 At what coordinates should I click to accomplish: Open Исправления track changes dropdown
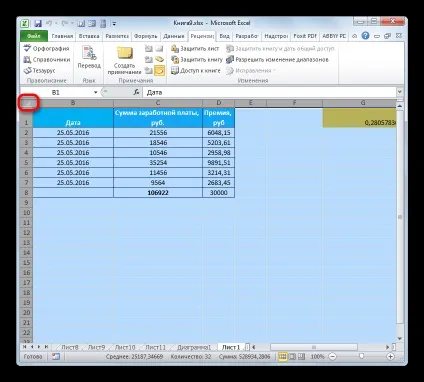[x=251, y=71]
